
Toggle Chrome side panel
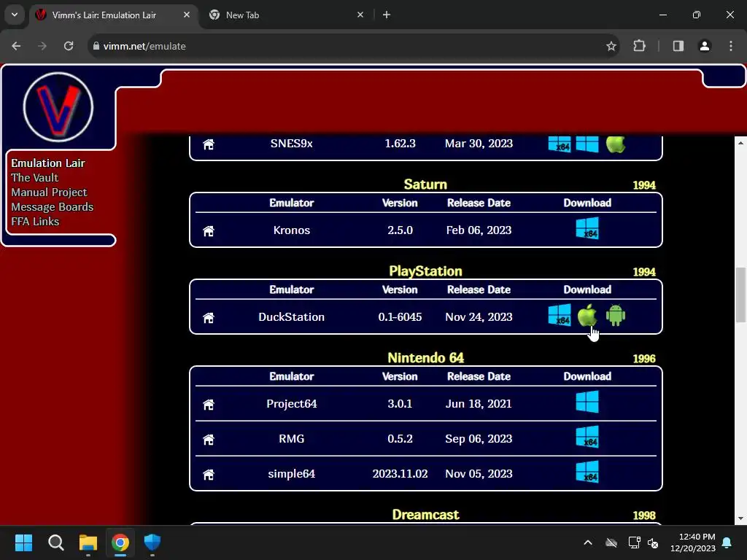point(678,46)
